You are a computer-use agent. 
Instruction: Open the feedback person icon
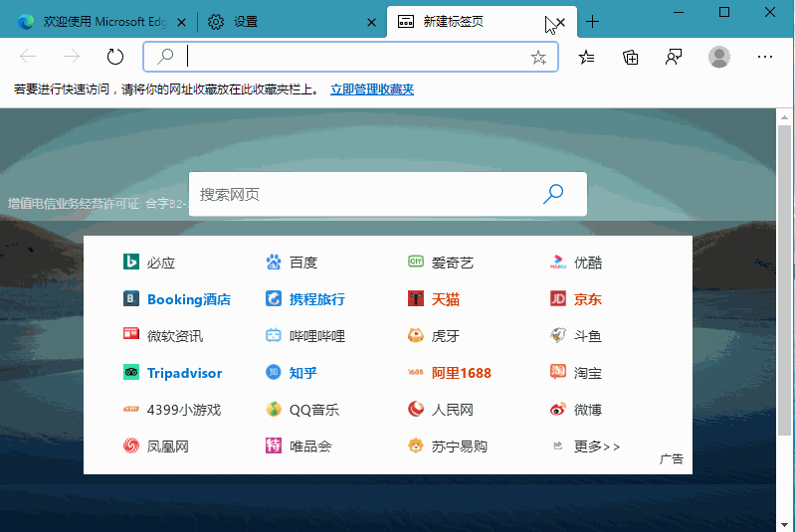pos(674,57)
